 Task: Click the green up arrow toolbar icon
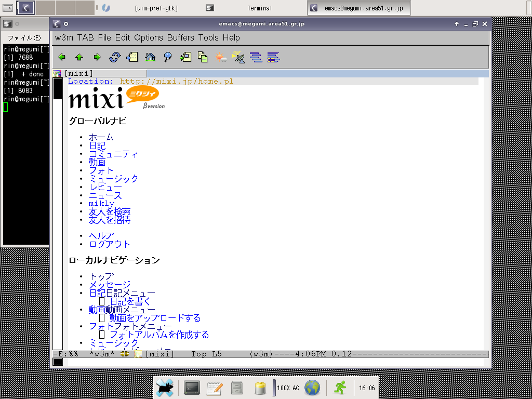[x=79, y=57]
